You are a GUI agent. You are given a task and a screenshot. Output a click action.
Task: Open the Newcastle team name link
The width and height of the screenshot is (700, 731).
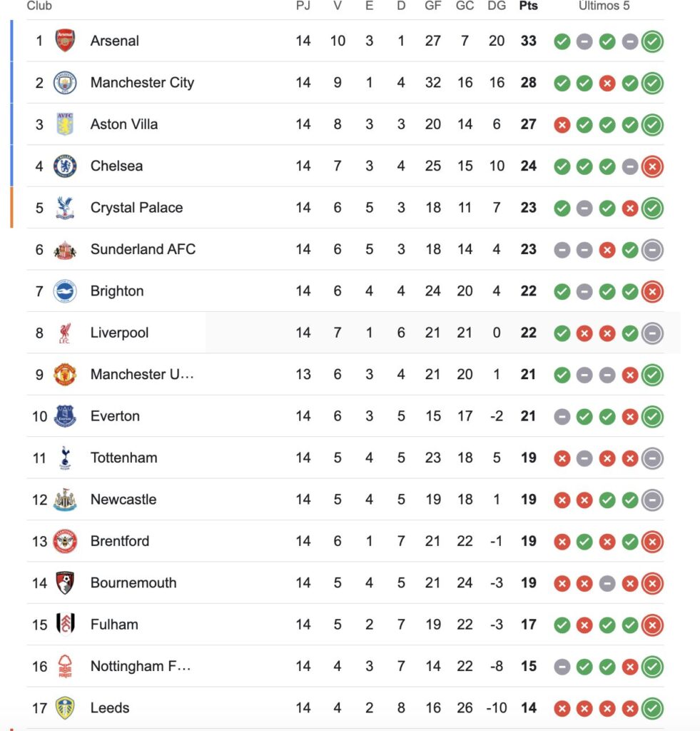point(123,500)
